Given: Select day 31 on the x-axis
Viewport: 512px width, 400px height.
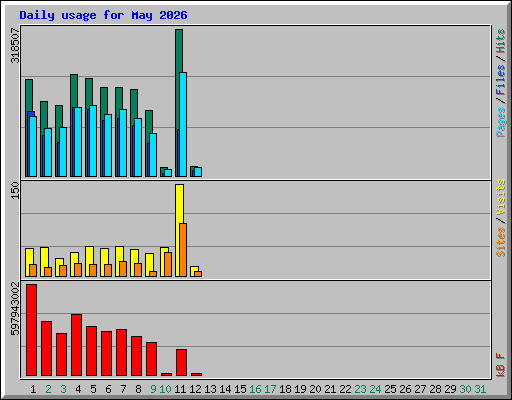Looking at the screenshot, I should pos(480,389).
